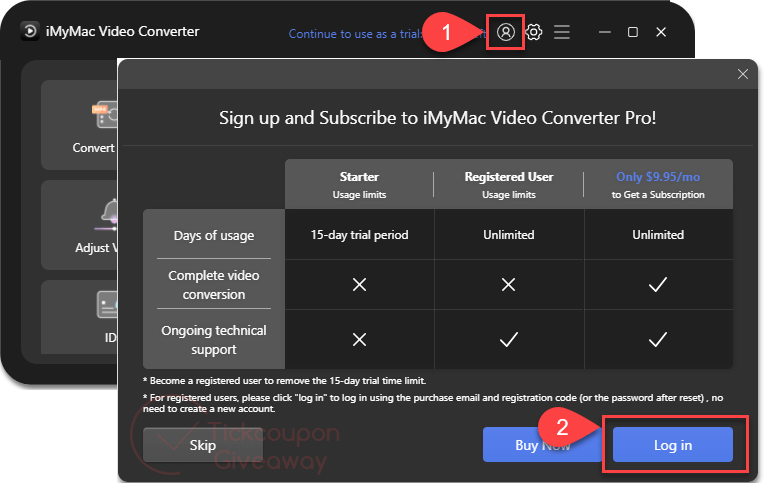The image size is (764, 483).
Task: Open the Adjust Volume tile icon
Action: pos(108,214)
